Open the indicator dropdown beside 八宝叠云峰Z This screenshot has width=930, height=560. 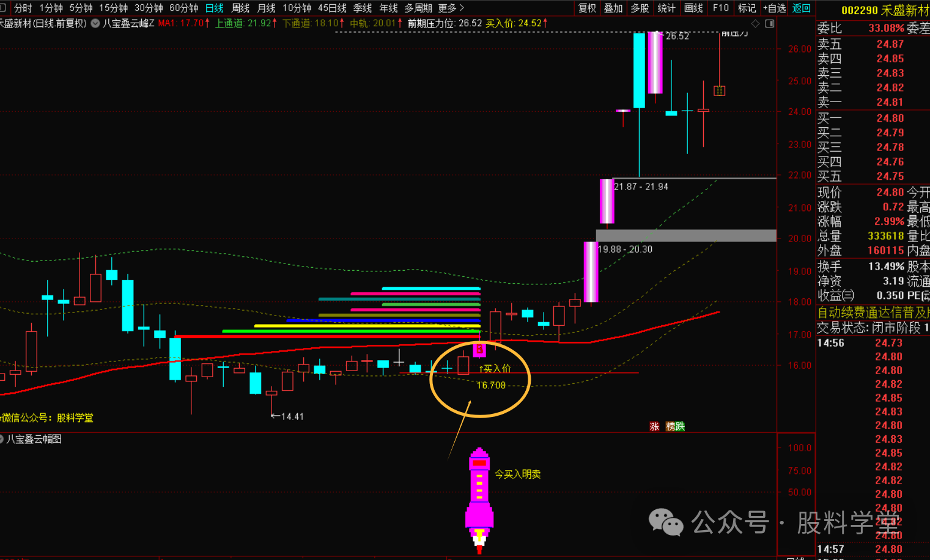[95, 23]
